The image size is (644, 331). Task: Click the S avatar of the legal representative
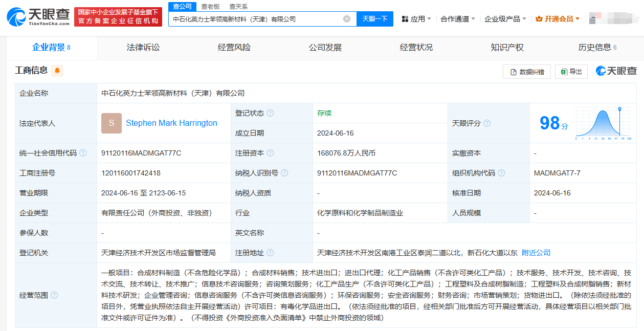point(112,123)
